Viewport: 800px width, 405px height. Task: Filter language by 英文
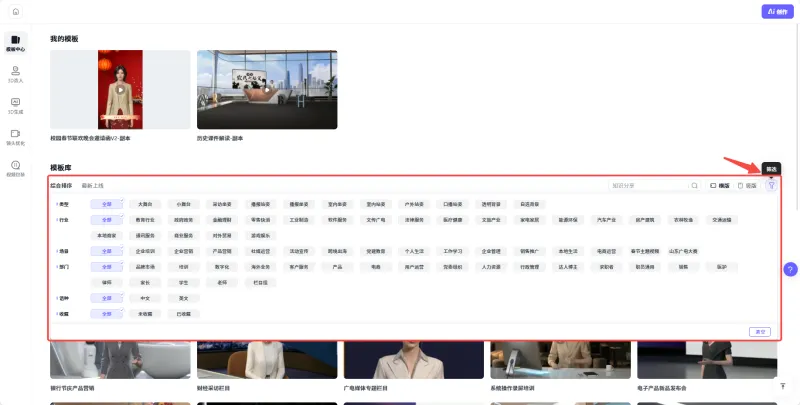coord(184,298)
